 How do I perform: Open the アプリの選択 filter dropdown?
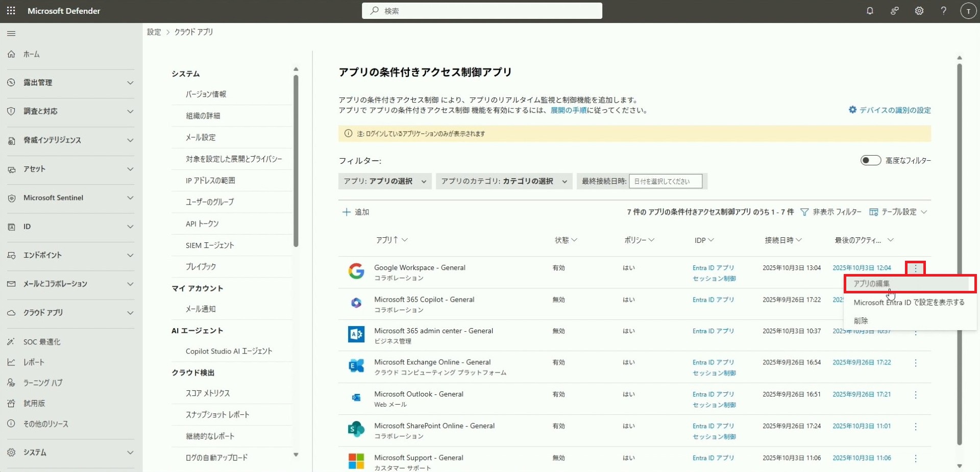tap(385, 181)
